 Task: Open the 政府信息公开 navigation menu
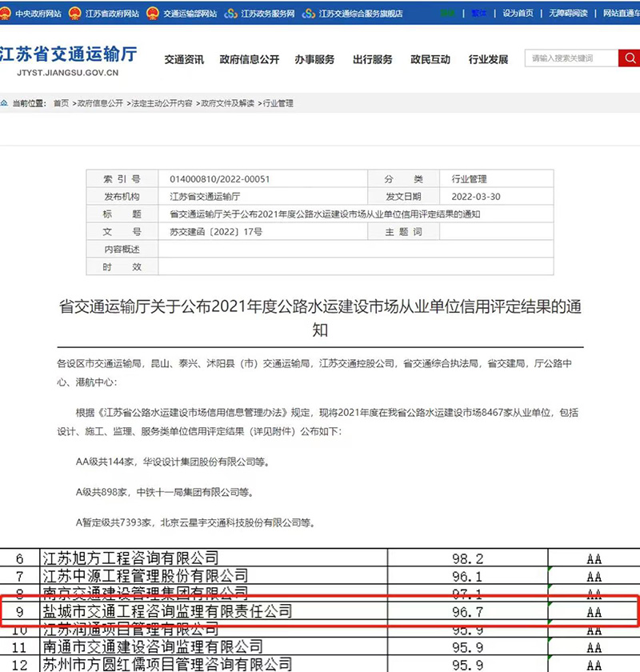click(250, 60)
